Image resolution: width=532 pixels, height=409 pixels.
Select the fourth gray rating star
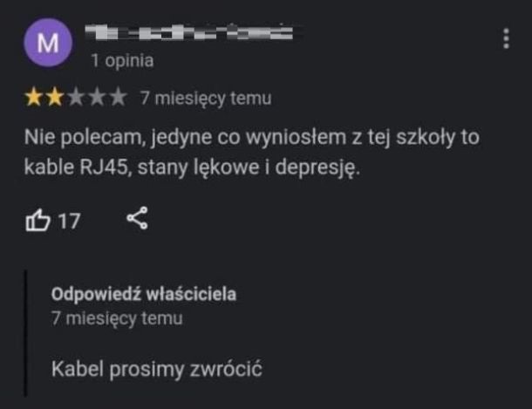pyautogui.click(x=97, y=97)
